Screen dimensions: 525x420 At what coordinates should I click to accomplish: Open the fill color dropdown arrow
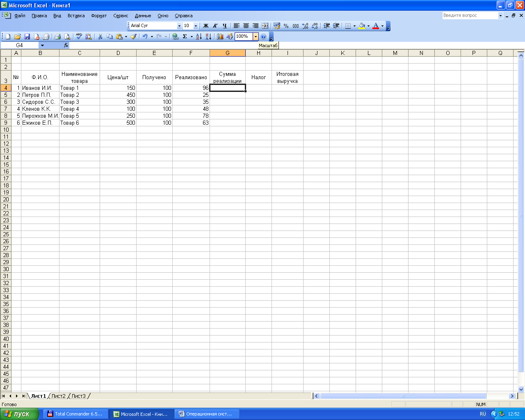pos(368,26)
